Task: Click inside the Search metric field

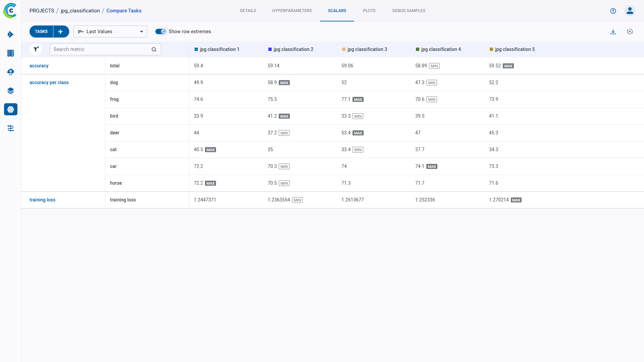Action: pyautogui.click(x=101, y=49)
